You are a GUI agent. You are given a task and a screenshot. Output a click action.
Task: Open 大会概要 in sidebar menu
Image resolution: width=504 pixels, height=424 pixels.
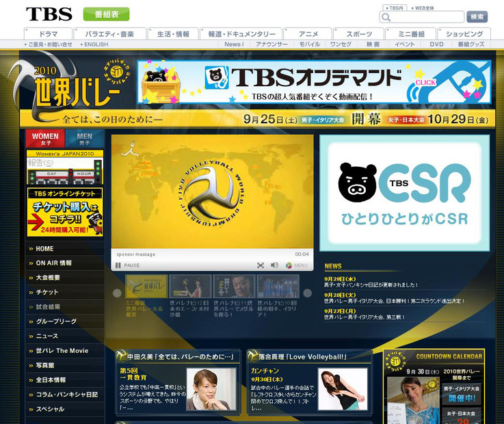tap(65, 278)
